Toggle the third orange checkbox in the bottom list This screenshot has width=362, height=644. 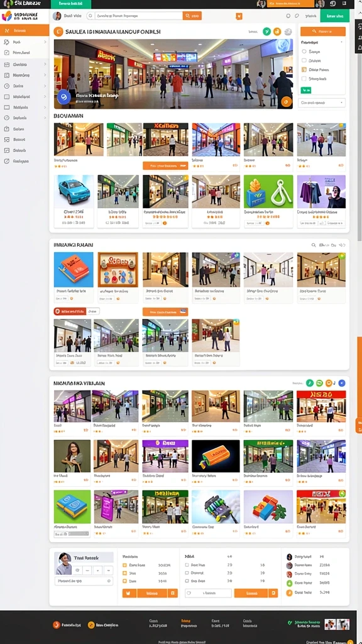click(125, 581)
